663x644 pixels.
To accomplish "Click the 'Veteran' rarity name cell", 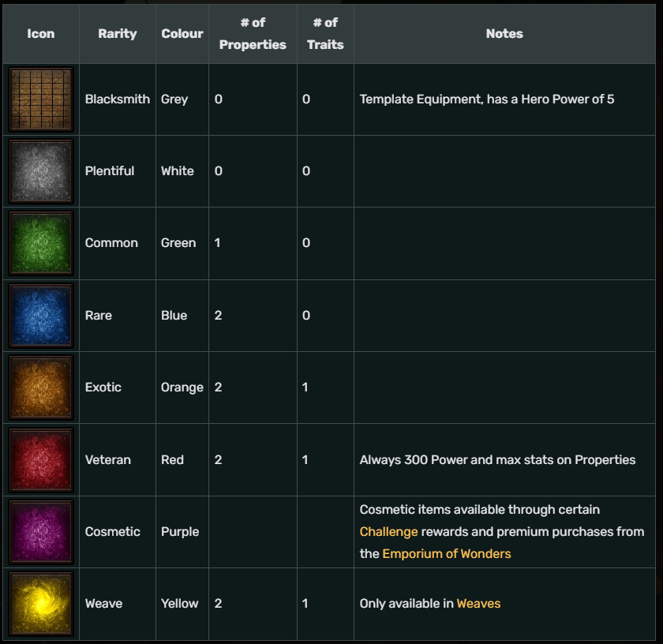I will pos(108,460).
